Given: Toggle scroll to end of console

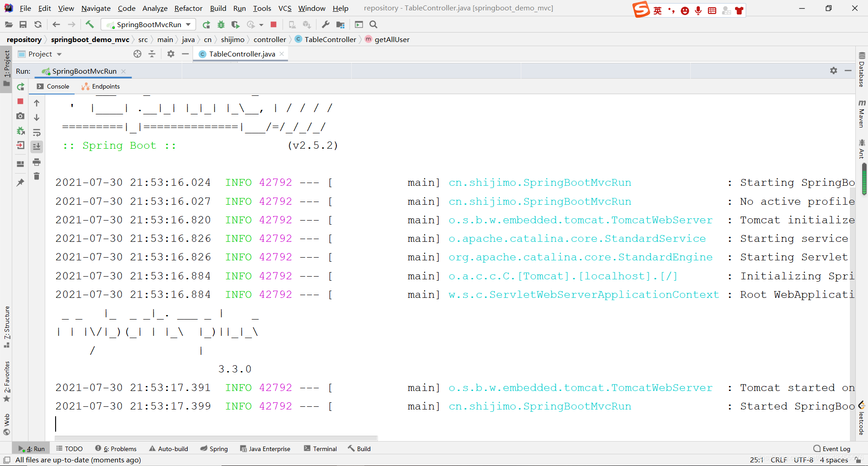Looking at the screenshot, I should 37,146.
